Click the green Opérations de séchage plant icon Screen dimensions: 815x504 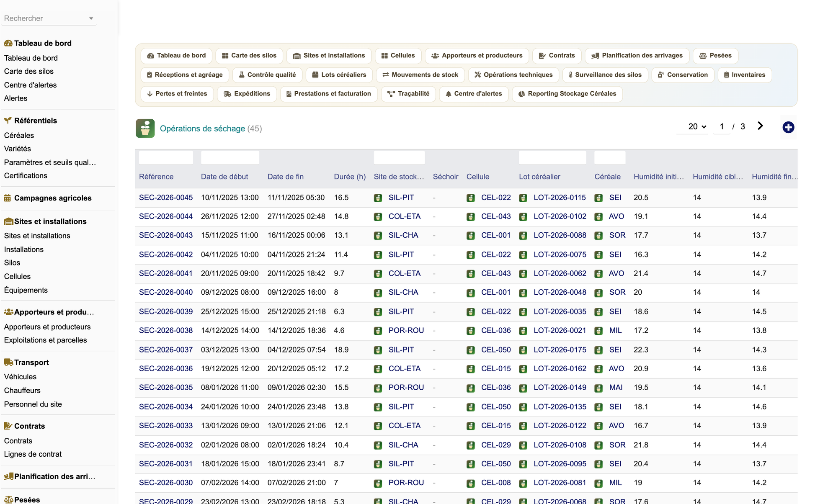coord(145,129)
